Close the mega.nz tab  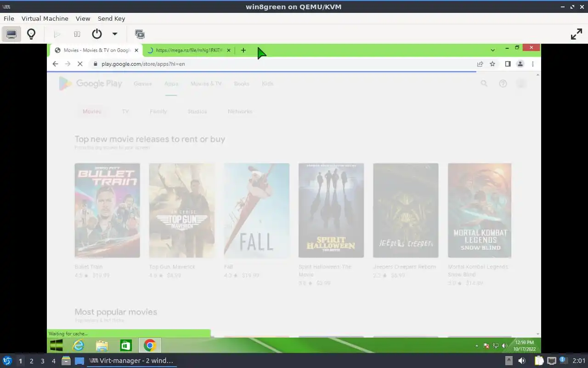228,50
